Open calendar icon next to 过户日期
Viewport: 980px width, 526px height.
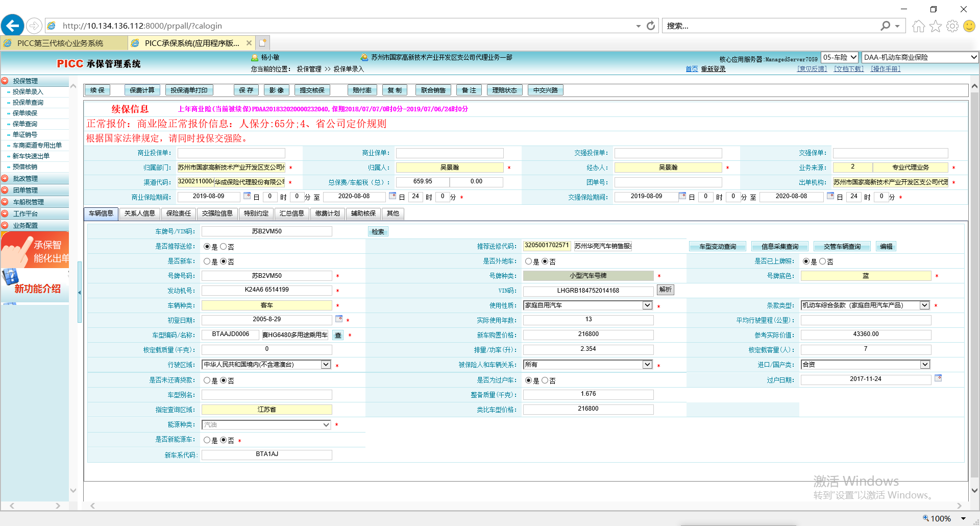(x=938, y=378)
